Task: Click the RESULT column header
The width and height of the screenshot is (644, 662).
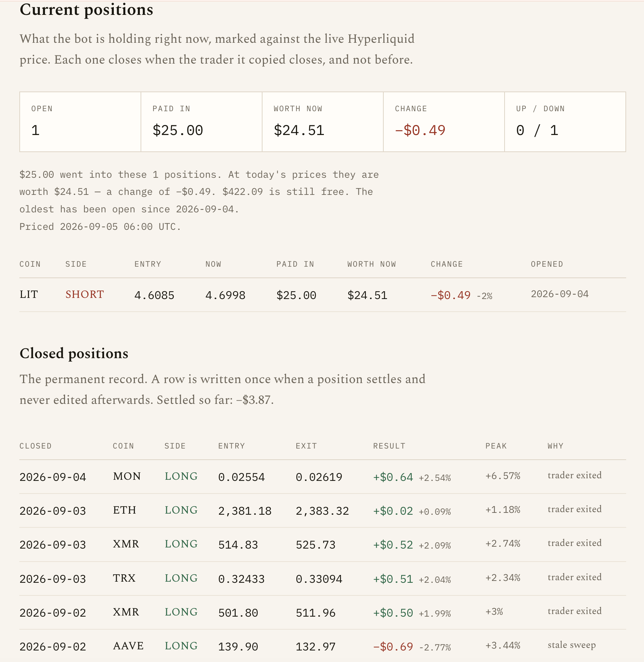Action: click(389, 446)
